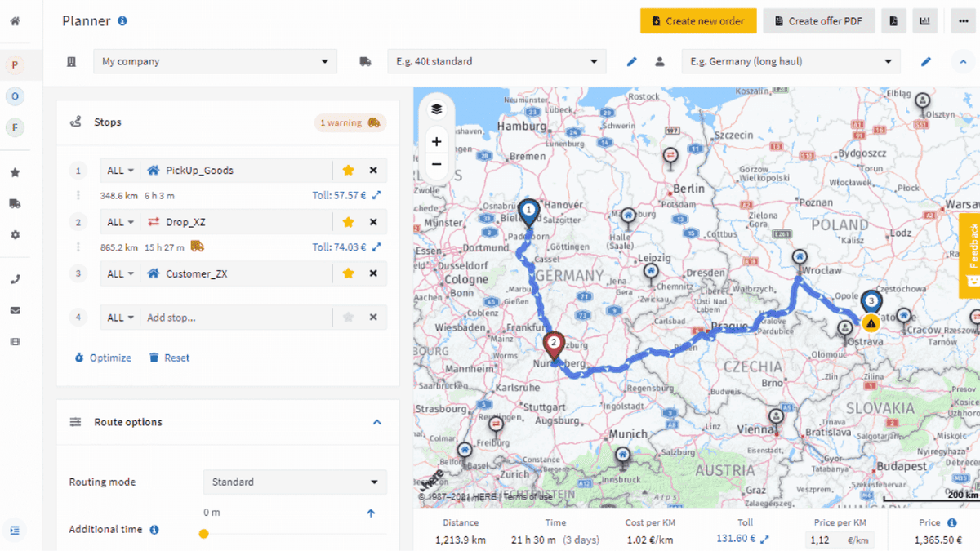Toggle the favorite star for Drop_XZ stop
980x551 pixels.
coord(349,221)
